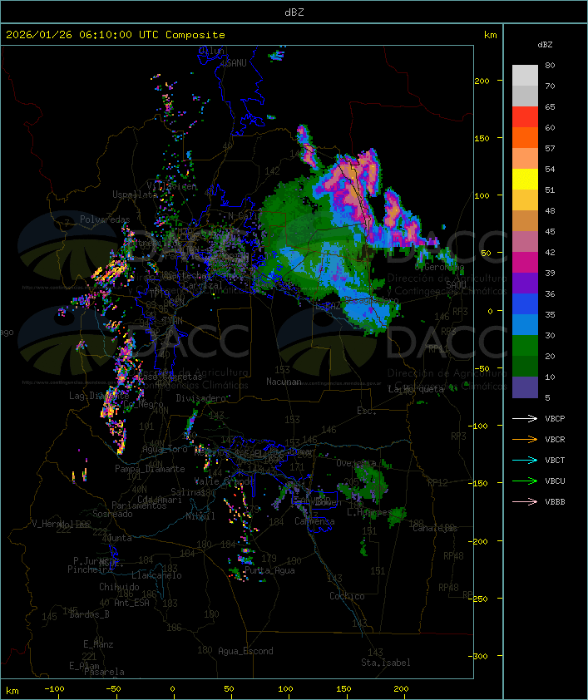Click the Nihuil place label
The image size is (588, 700).
[x=200, y=516]
